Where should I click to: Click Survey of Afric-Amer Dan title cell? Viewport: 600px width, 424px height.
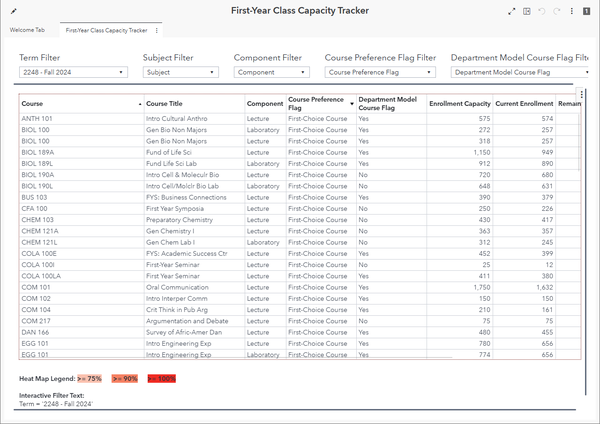pyautogui.click(x=194, y=332)
